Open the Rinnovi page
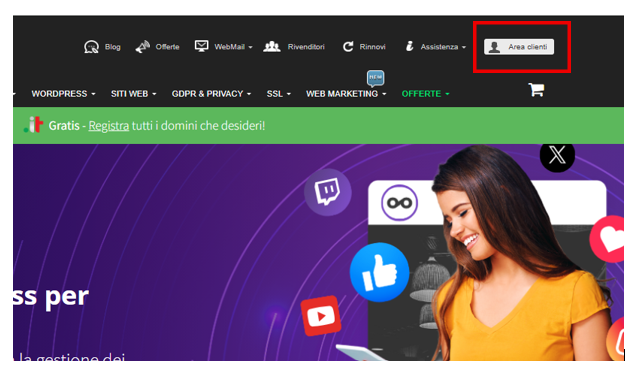Image resolution: width=628 pixels, height=365 pixels. point(372,47)
